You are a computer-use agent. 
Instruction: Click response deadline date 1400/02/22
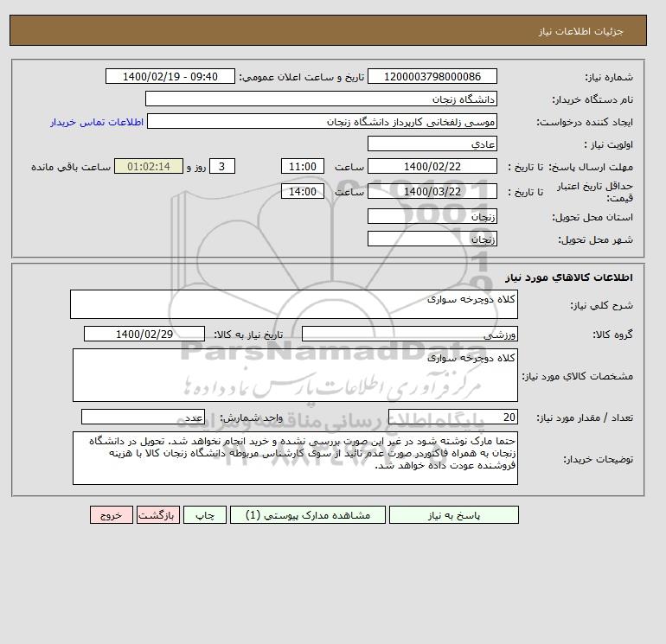click(x=432, y=167)
